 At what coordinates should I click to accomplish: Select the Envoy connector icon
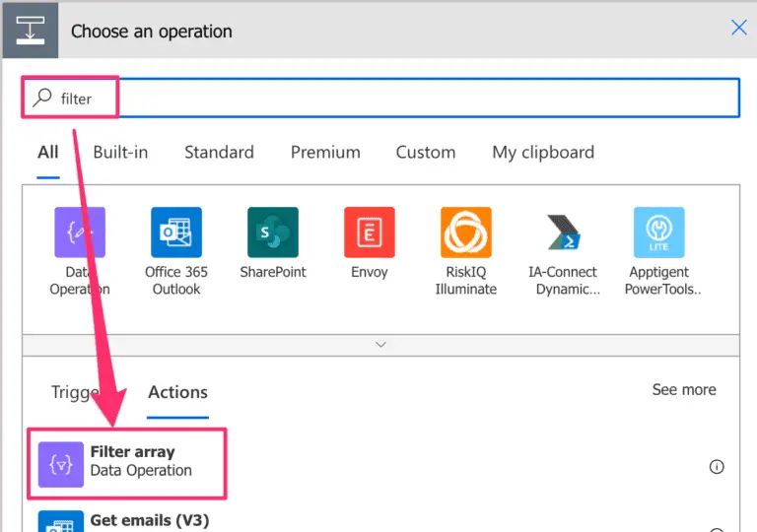pos(370,233)
